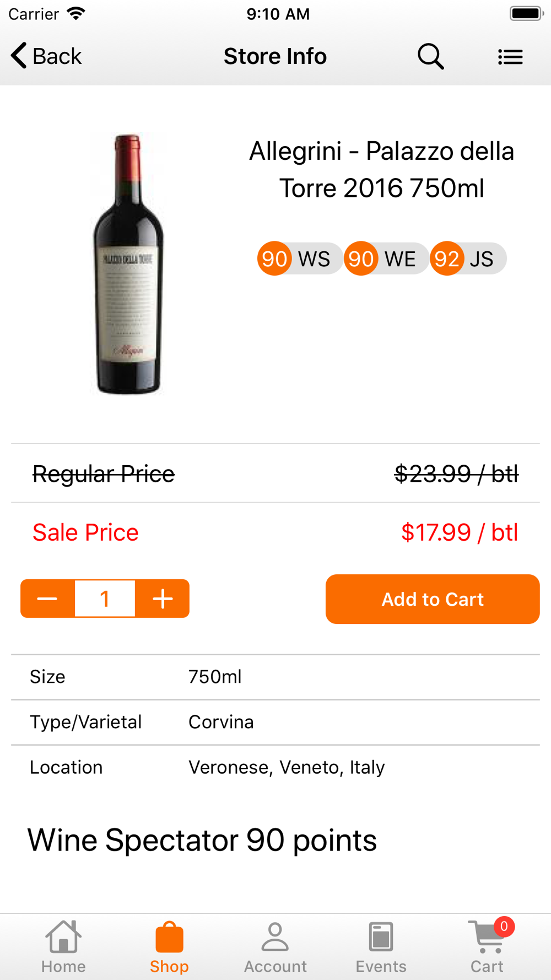Select the quantity input field

point(105,599)
